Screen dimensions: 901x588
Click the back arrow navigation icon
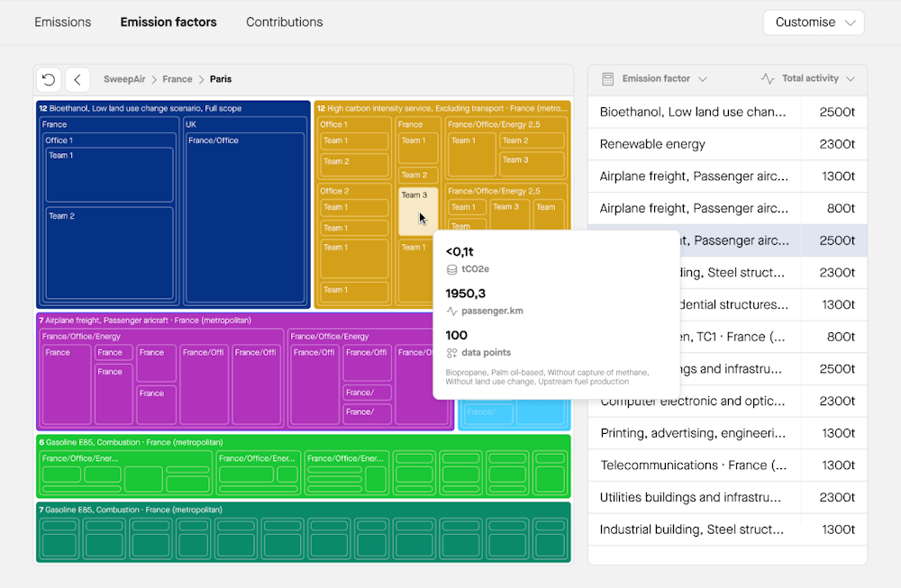pyautogui.click(x=77, y=79)
